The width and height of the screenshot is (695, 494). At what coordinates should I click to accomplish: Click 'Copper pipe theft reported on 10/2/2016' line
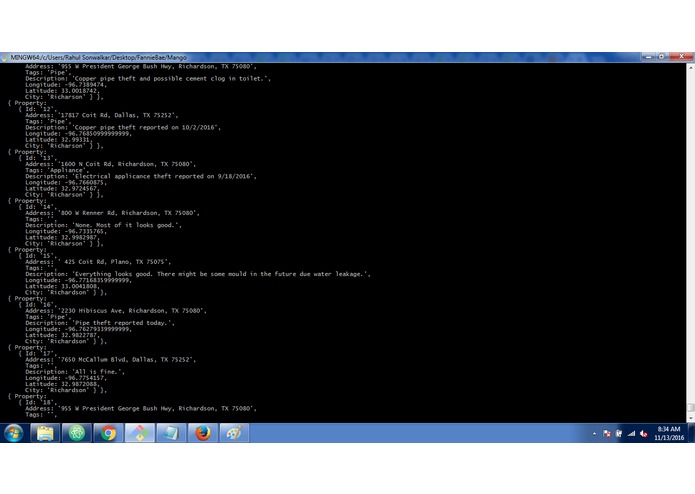[123, 128]
